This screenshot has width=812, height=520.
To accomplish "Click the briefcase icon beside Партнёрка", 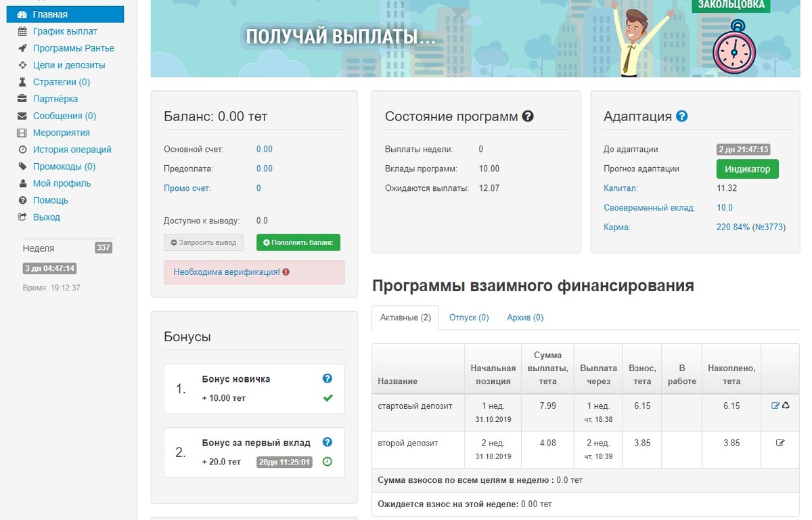I will click(22, 99).
